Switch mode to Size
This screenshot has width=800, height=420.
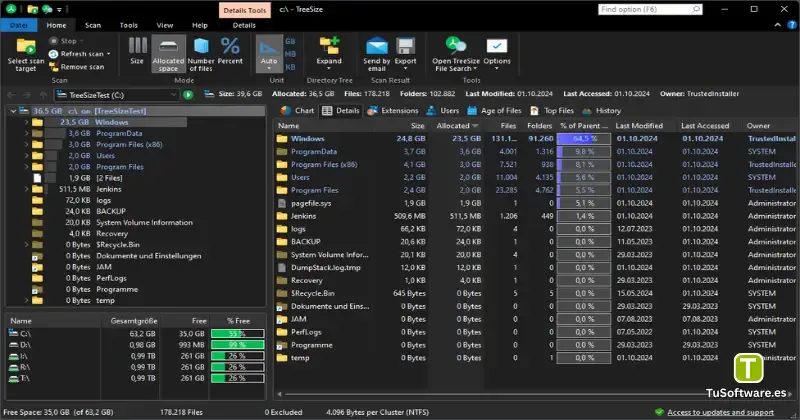point(137,52)
